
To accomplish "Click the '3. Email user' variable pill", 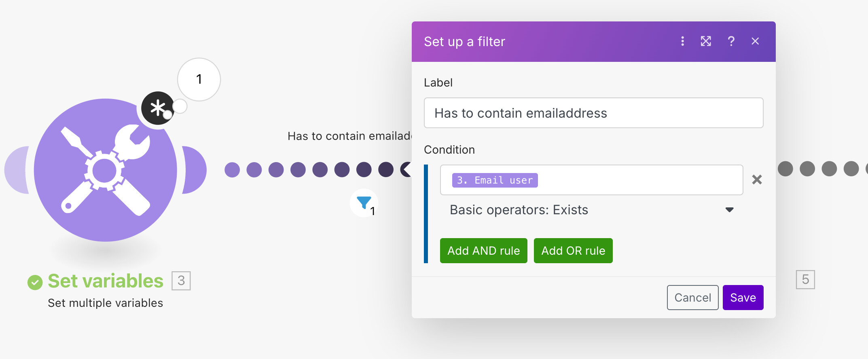I will tap(495, 180).
